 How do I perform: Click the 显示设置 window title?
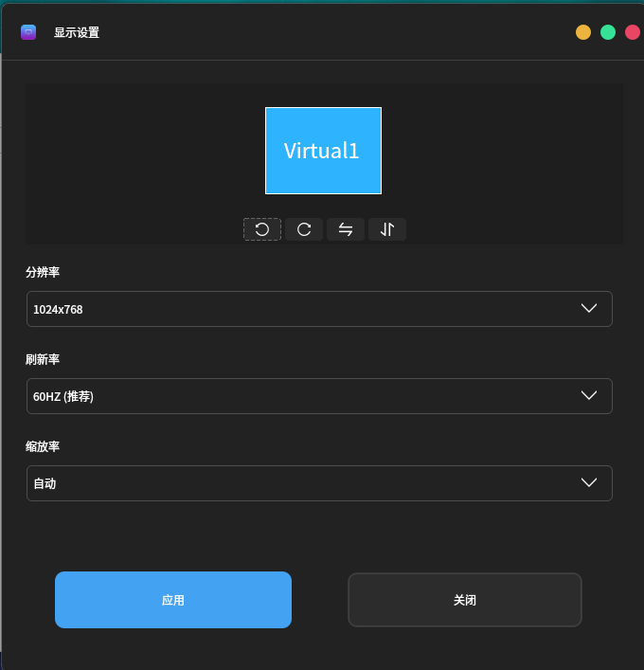coord(77,32)
